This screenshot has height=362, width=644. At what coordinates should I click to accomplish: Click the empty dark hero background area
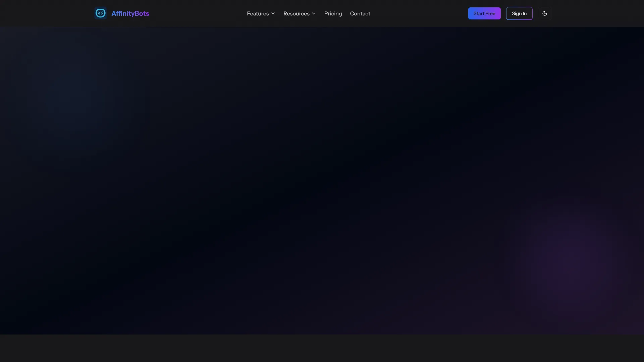pyautogui.click(x=322, y=181)
